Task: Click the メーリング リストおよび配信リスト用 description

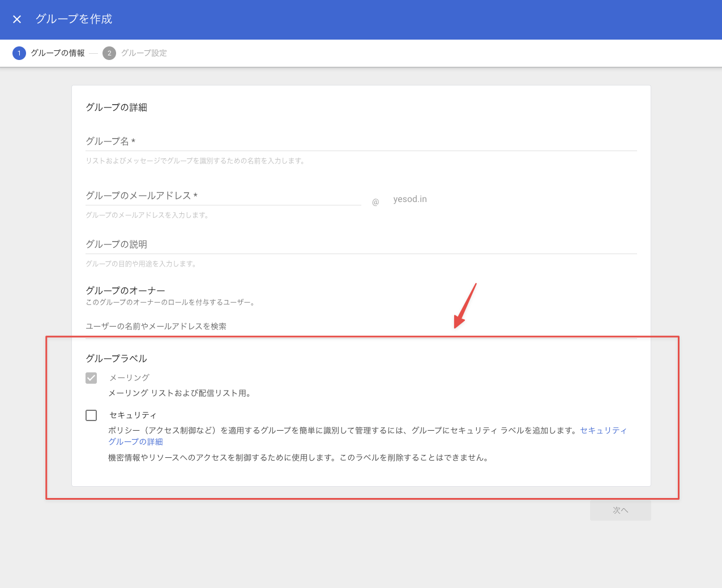Action: coord(180,393)
